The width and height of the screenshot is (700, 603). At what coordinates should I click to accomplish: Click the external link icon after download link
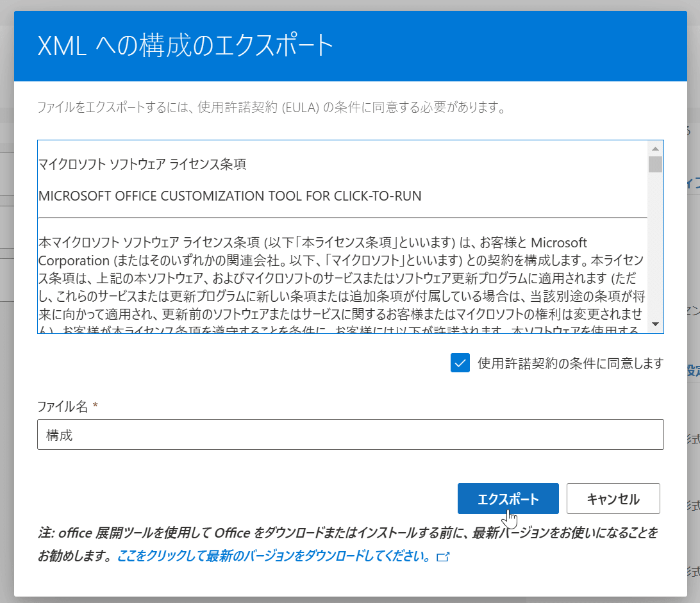443,557
